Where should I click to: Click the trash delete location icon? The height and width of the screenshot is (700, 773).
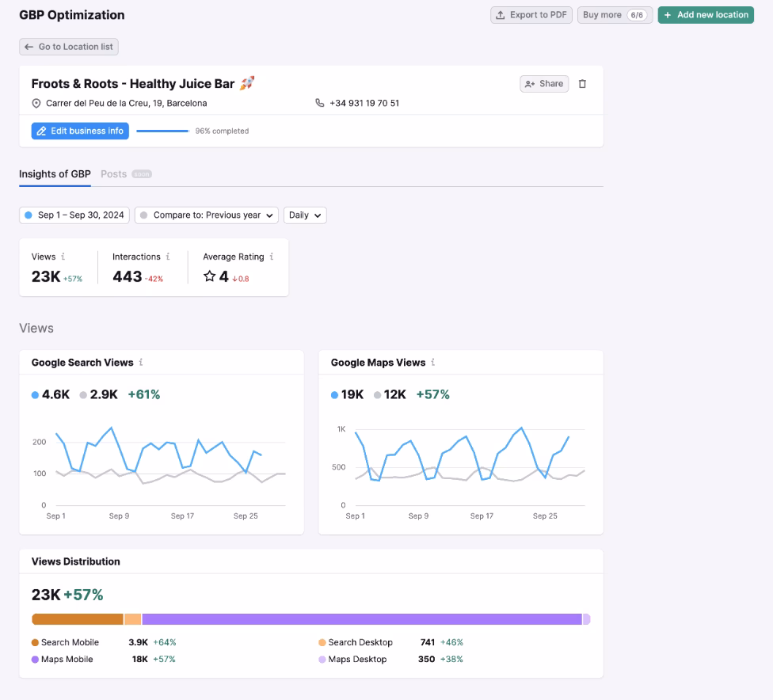click(x=582, y=84)
